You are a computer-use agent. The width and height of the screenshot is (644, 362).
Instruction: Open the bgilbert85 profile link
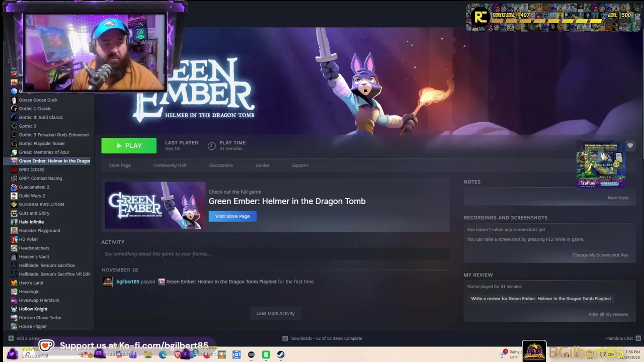click(128, 282)
